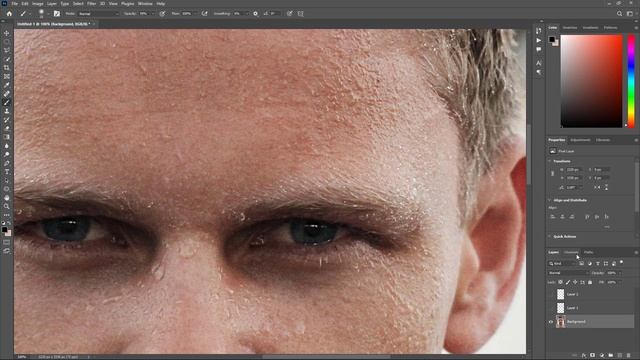This screenshot has height=360, width=640.
Task: Select the Brush tool in the toolbar
Action: coord(7,102)
